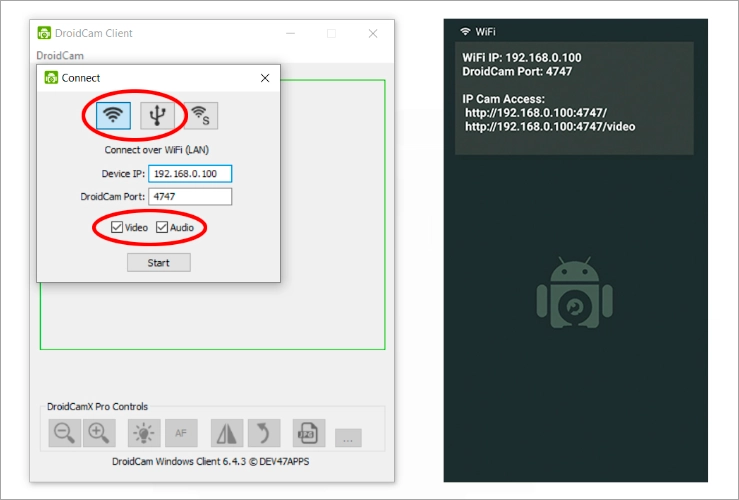Click the more options ellipsis button
The height and width of the screenshot is (500, 739).
coord(348,438)
